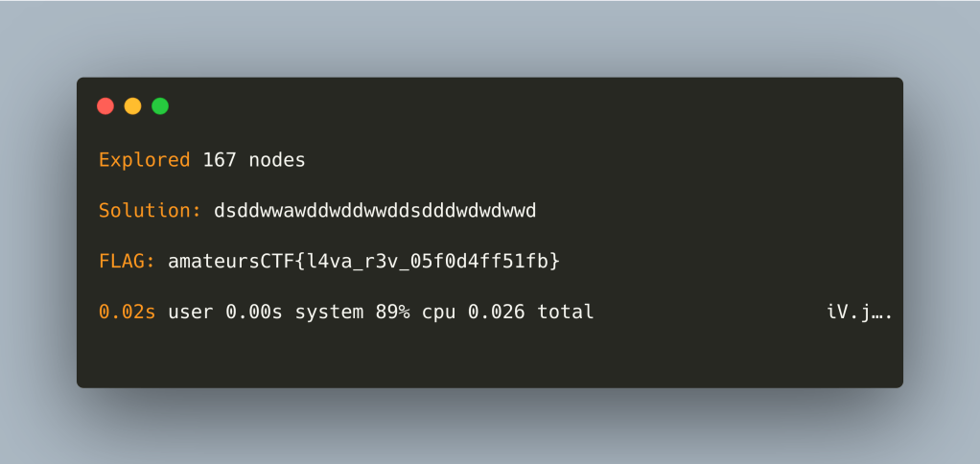The height and width of the screenshot is (464, 980).
Task: Click the truncated "iV.j…" text at right
Action: point(859,312)
